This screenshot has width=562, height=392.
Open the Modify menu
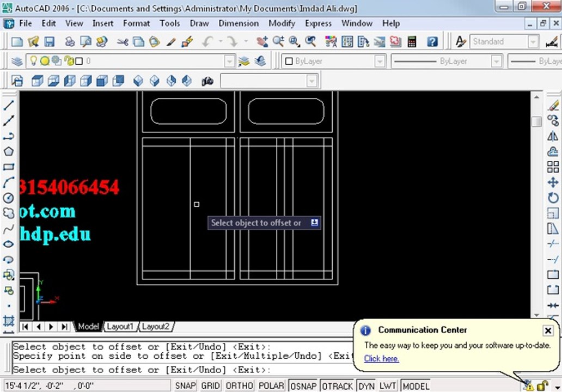282,23
